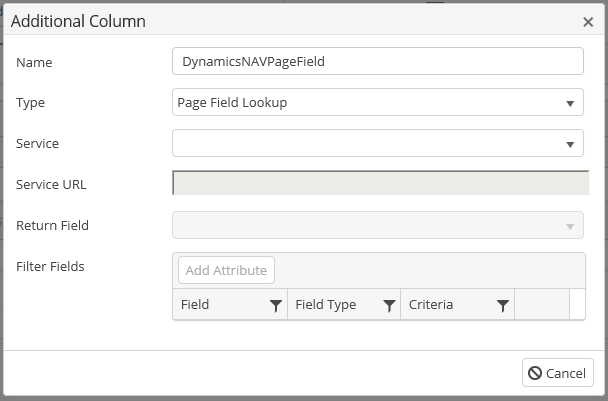The image size is (608, 401).
Task: Close the Additional Column dialog
Action: coord(588,22)
